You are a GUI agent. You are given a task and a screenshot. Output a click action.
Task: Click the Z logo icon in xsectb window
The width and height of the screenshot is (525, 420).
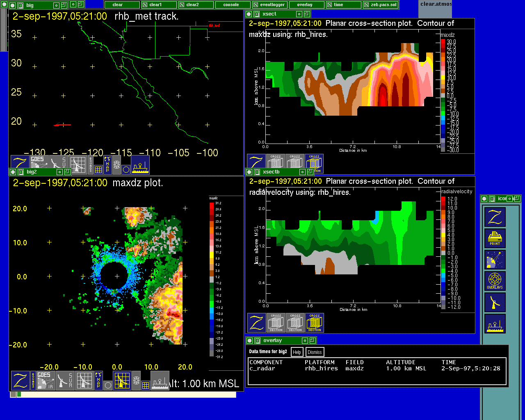tap(257, 323)
